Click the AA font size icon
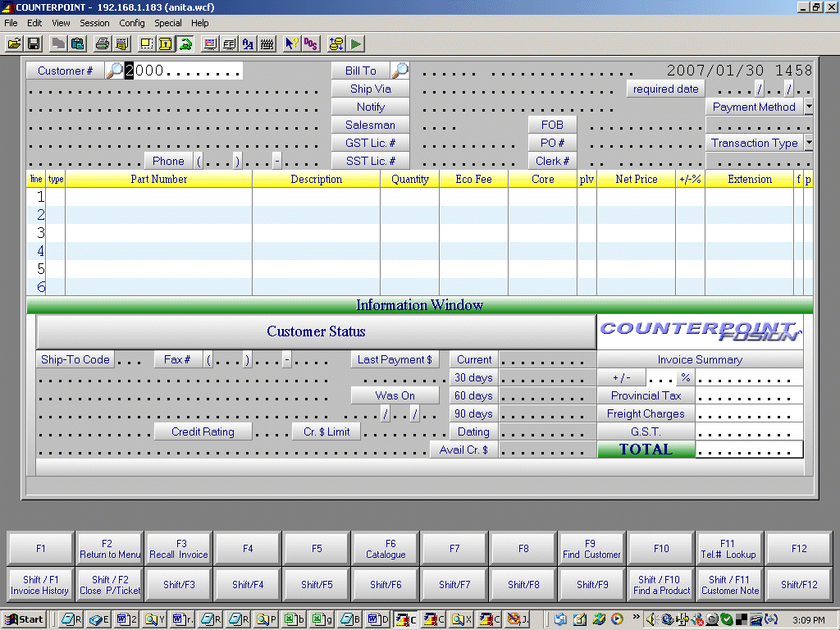The image size is (840, 630). (x=248, y=43)
